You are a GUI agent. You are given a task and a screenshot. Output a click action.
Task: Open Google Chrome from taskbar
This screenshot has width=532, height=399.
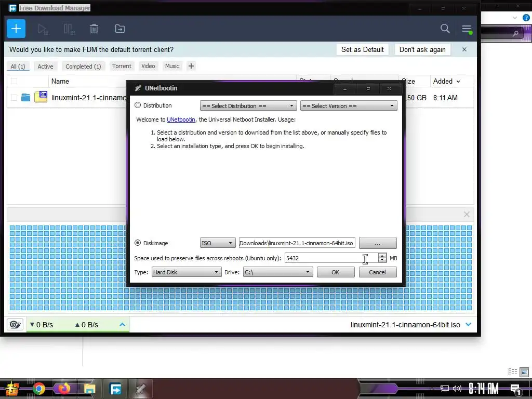click(38, 389)
